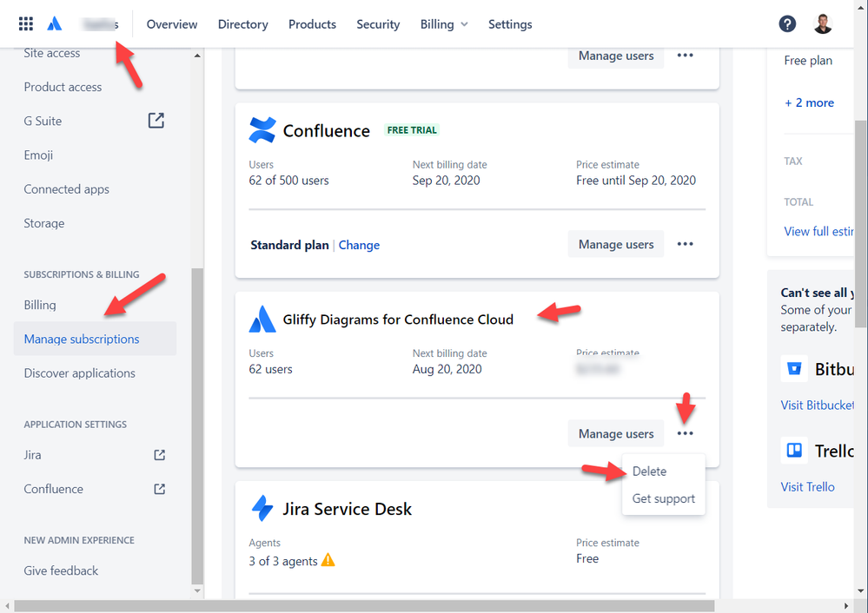The width and height of the screenshot is (868, 613).
Task: Click the Bitbucket logo icon
Action: 794,368
